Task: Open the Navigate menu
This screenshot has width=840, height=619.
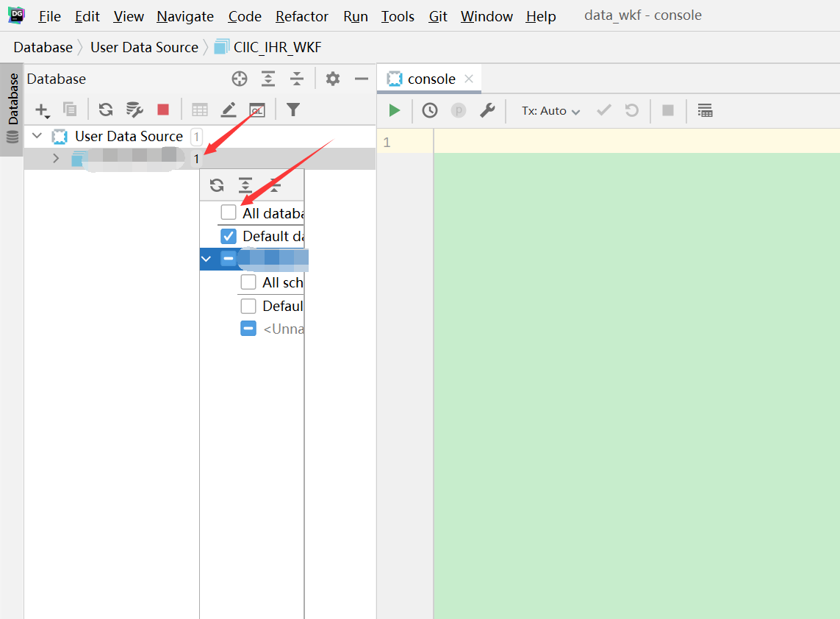Action: (x=184, y=17)
